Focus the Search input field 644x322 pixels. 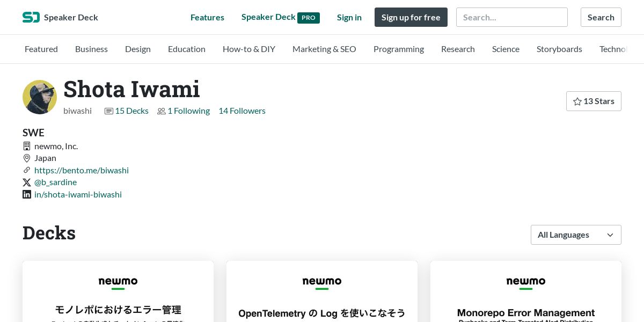coord(512,17)
